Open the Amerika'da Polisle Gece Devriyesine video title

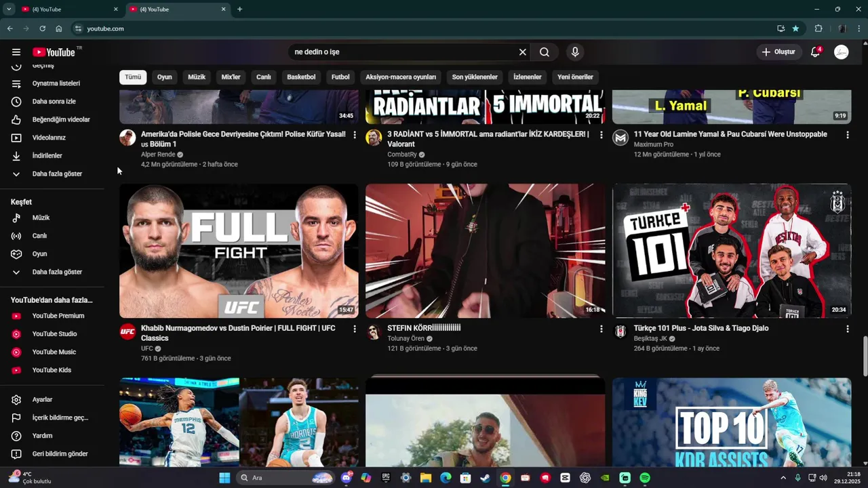click(243, 139)
